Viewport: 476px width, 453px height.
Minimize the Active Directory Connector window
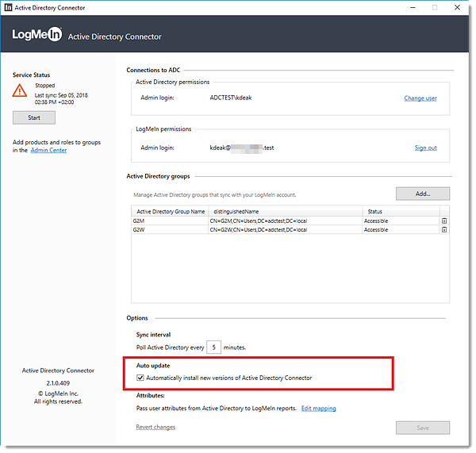pos(413,7)
